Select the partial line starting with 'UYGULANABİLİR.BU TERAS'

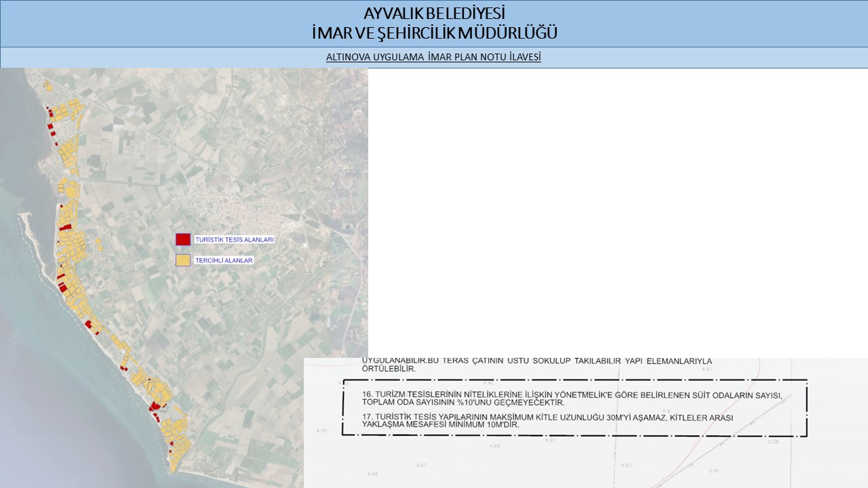537,361
